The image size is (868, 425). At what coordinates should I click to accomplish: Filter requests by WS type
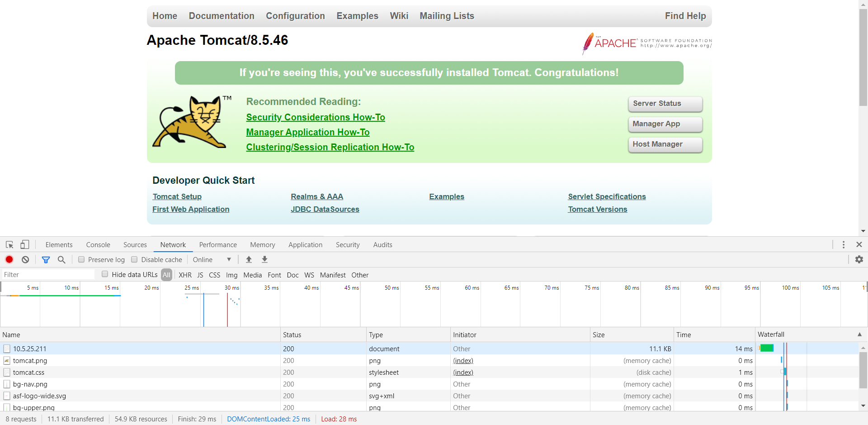pyautogui.click(x=309, y=275)
